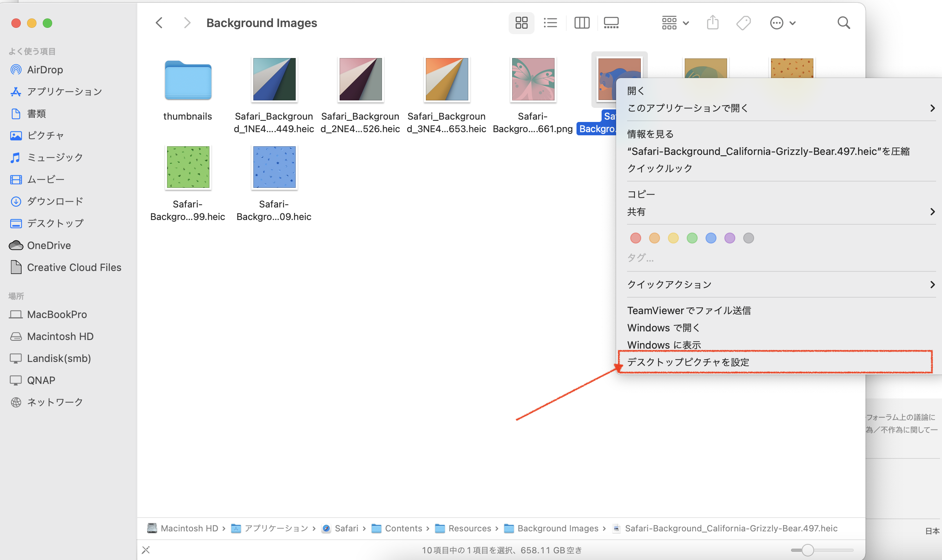Viewport: 942px width, 560px height.
Task: Select the thumbnails folder
Action: click(x=188, y=81)
